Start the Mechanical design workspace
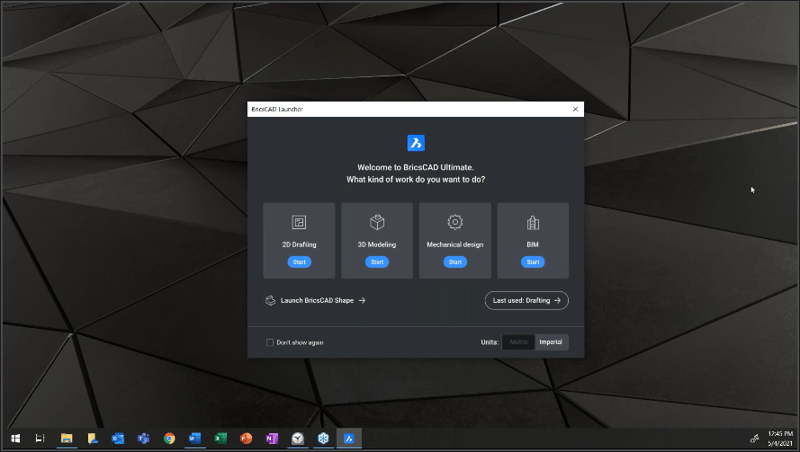 pyautogui.click(x=455, y=262)
